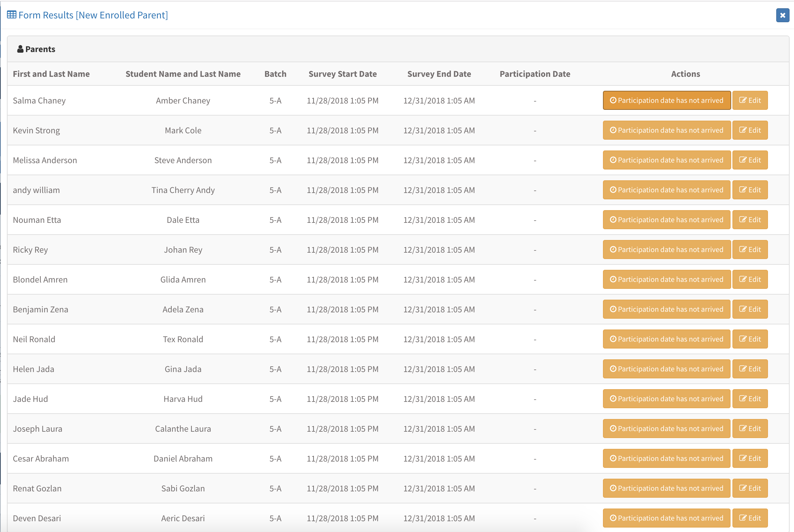Select student name Calanthe Laura
The width and height of the screenshot is (794, 532).
(183, 429)
